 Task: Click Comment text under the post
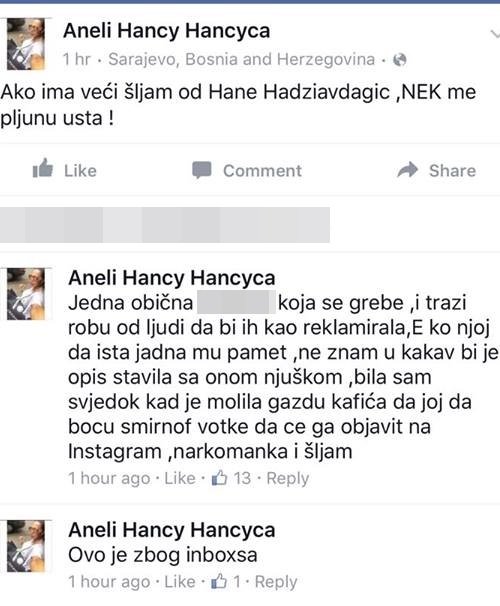pyautogui.click(x=262, y=171)
